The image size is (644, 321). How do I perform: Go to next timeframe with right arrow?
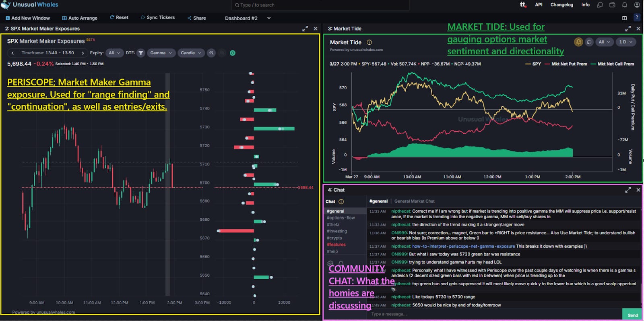tap(83, 53)
